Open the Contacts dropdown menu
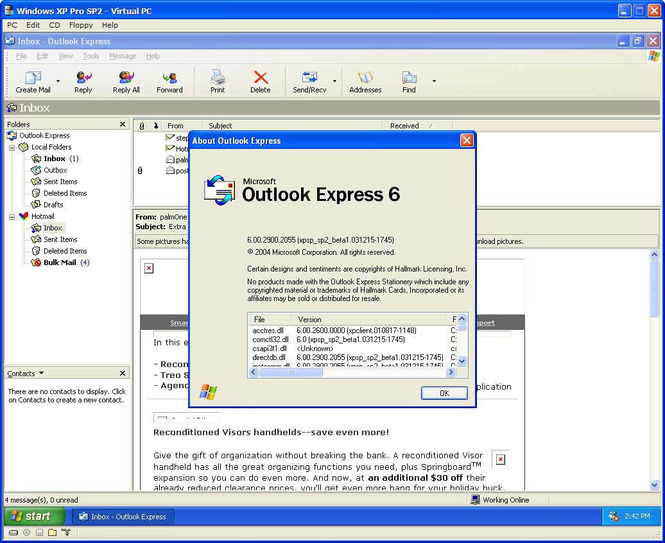This screenshot has width=665, height=543. coord(42,373)
